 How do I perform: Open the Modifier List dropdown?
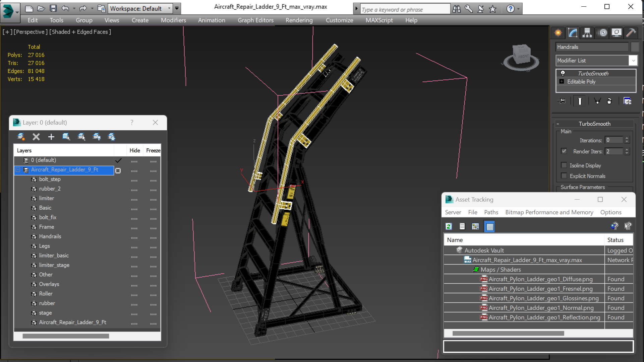(633, 61)
